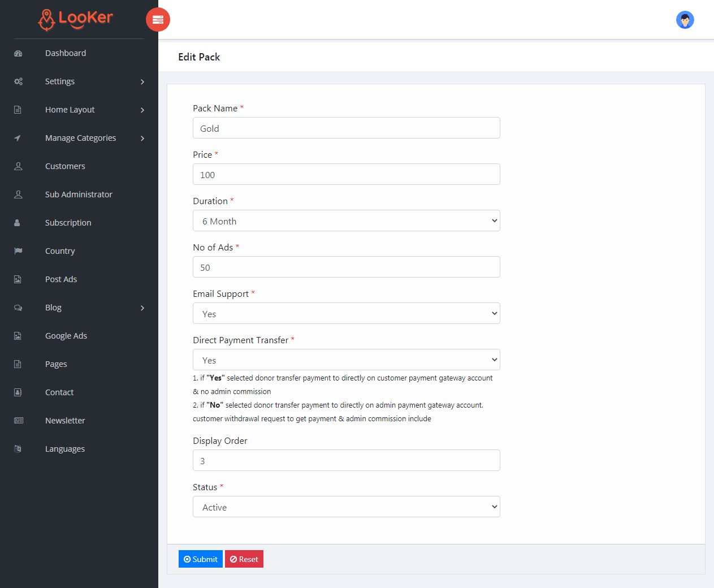Click the Looker logo

pos(76,20)
